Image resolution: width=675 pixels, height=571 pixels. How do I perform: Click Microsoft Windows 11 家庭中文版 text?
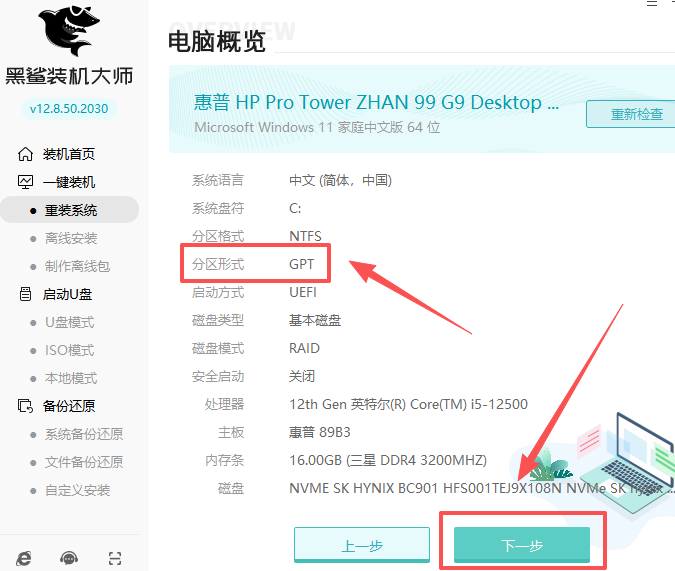point(317,127)
